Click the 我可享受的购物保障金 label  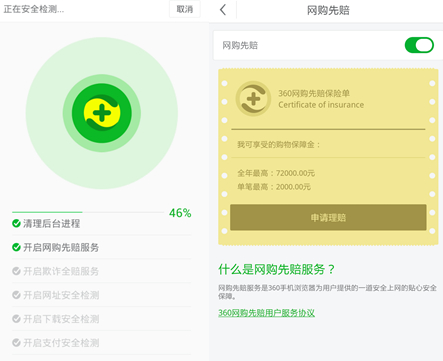pos(279,144)
